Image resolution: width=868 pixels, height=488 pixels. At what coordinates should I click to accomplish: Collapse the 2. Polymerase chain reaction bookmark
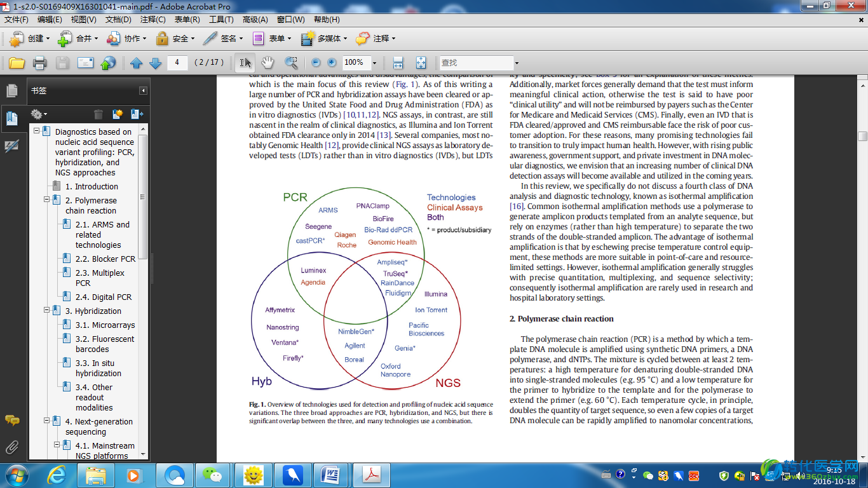click(46, 199)
